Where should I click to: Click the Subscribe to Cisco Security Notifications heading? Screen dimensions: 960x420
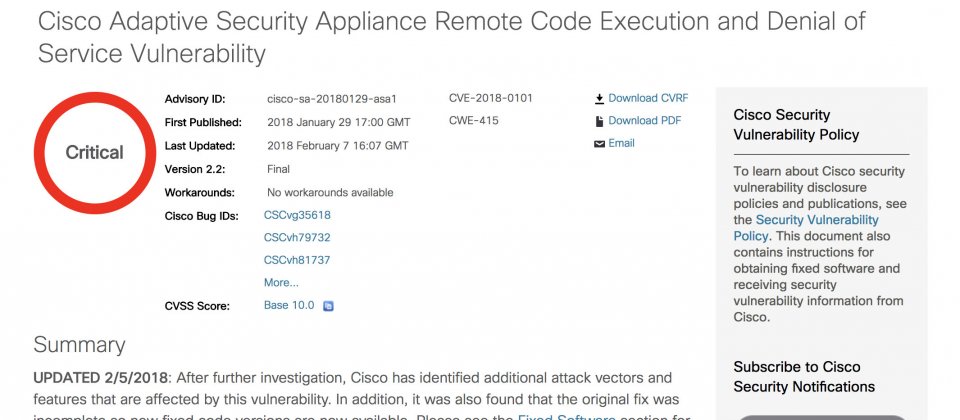coord(804,377)
